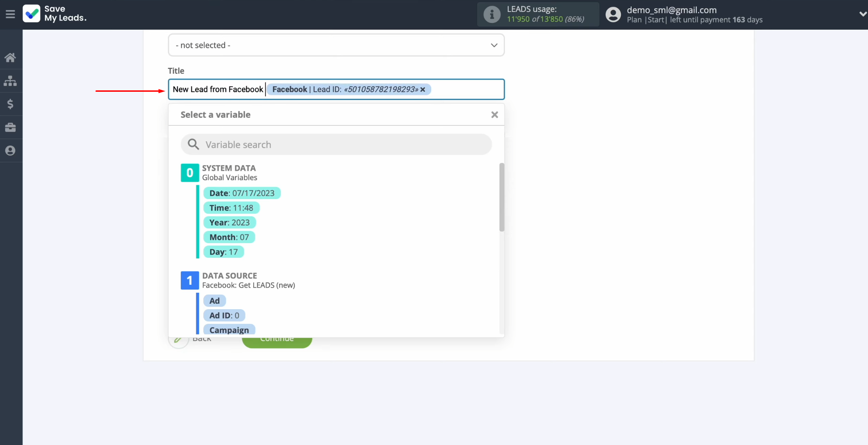Open profile user icon in sidebar
The height and width of the screenshot is (445, 868).
tap(10, 150)
